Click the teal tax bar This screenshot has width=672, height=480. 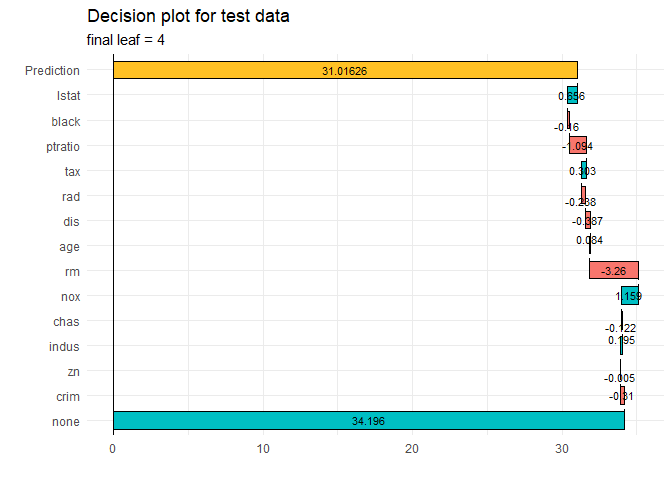pyautogui.click(x=584, y=170)
